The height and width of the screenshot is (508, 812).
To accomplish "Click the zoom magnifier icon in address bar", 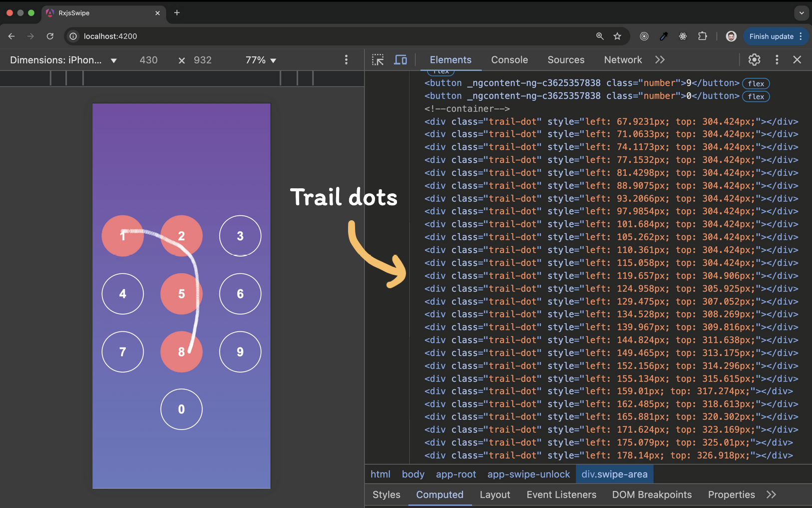I will (600, 36).
